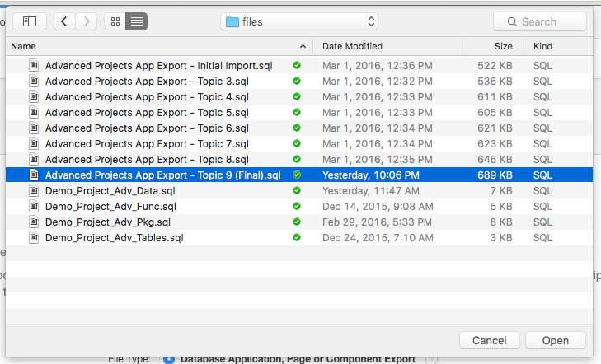Confirm selection with Open button
This screenshot has height=364, width=601.
pyautogui.click(x=556, y=340)
